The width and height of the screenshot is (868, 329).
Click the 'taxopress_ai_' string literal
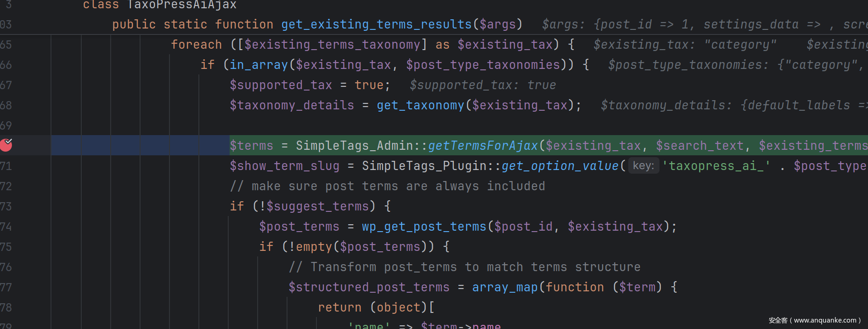click(x=716, y=166)
